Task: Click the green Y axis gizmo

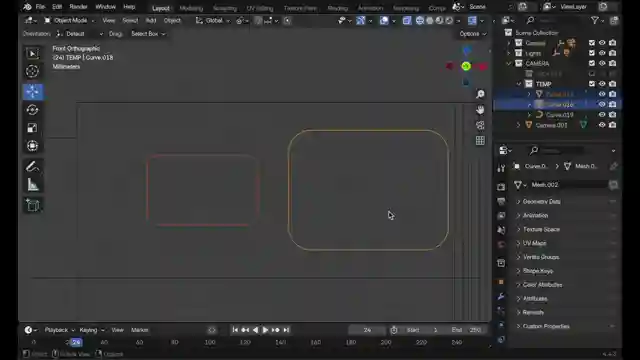Action: (466, 66)
